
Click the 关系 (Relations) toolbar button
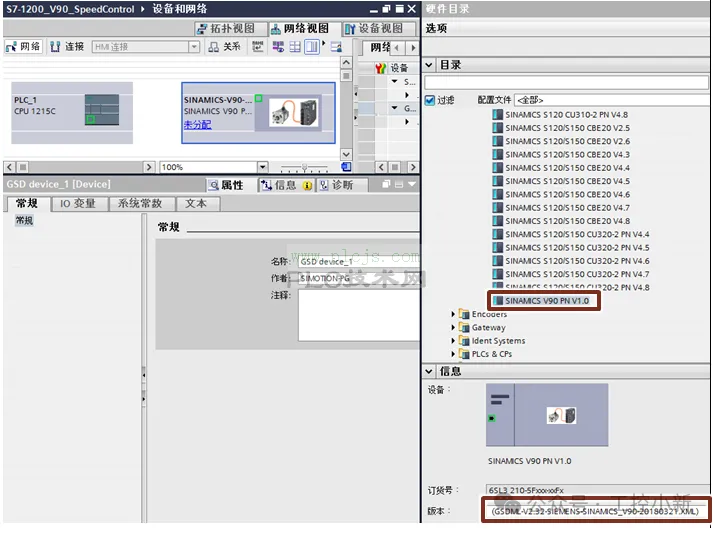(224, 47)
